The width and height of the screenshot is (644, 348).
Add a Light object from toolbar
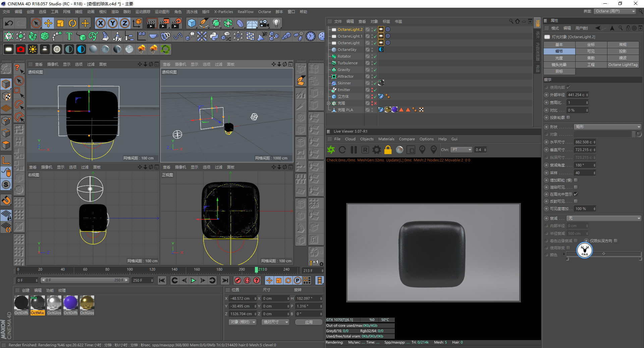pos(276,23)
